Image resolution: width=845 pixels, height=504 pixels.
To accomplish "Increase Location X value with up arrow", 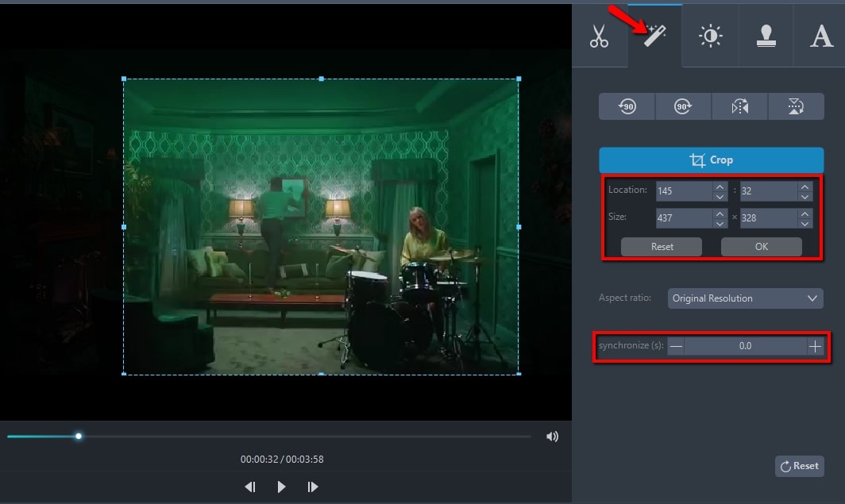I will point(720,187).
